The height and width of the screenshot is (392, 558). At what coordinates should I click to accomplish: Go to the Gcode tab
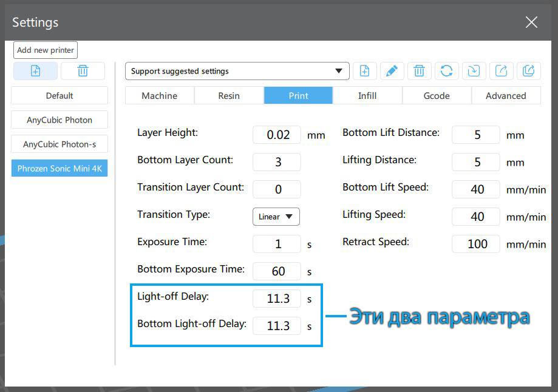[x=436, y=96]
